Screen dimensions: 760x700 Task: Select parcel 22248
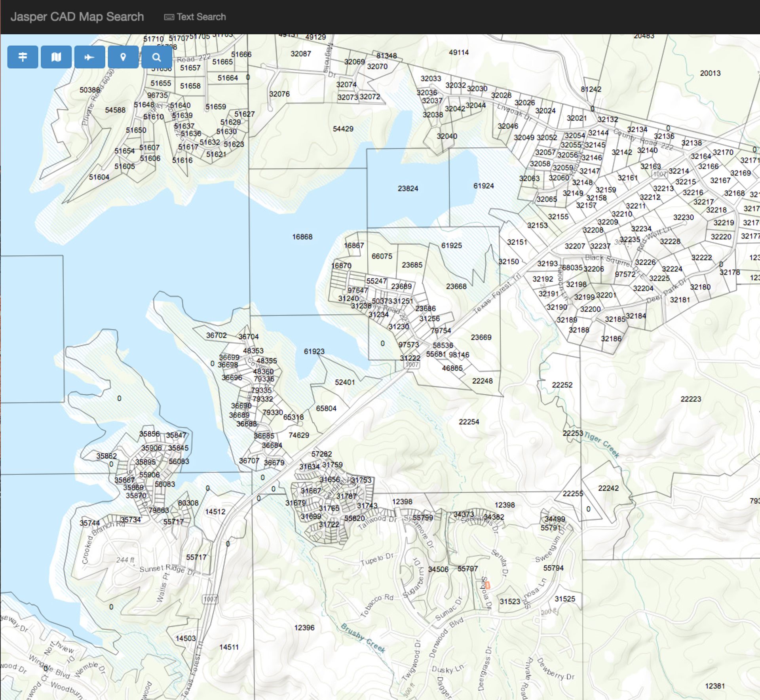coord(483,381)
